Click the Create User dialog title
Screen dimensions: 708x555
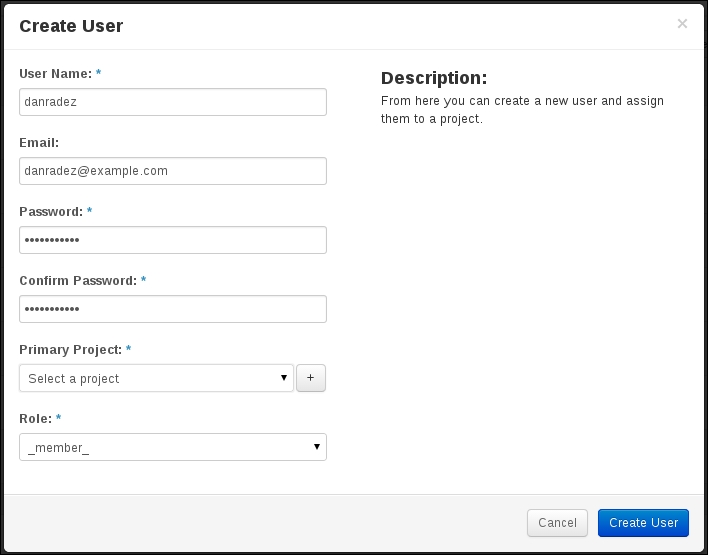click(71, 26)
